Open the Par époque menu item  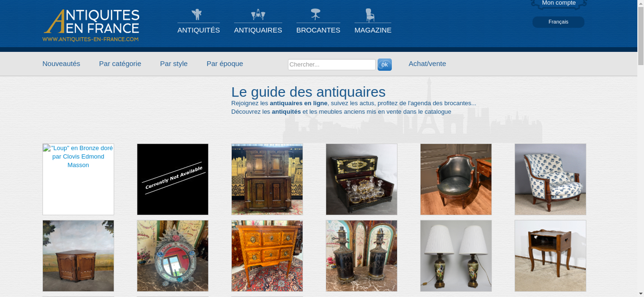point(225,64)
